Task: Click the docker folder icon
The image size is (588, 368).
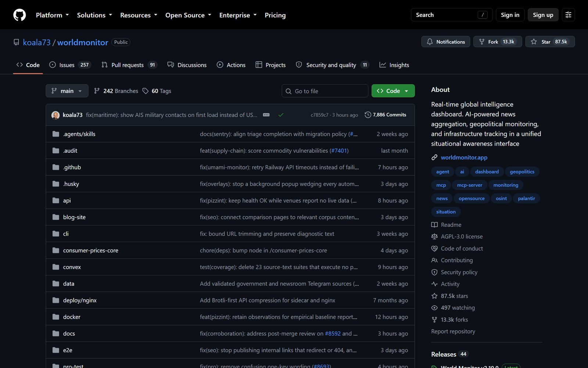Action: 56,317
